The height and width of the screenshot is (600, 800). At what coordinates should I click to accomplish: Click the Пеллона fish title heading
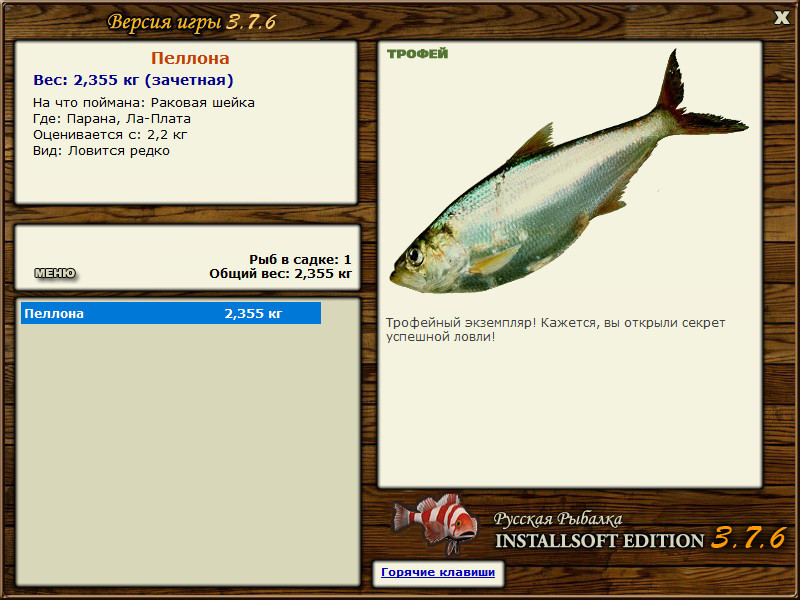(x=190, y=58)
